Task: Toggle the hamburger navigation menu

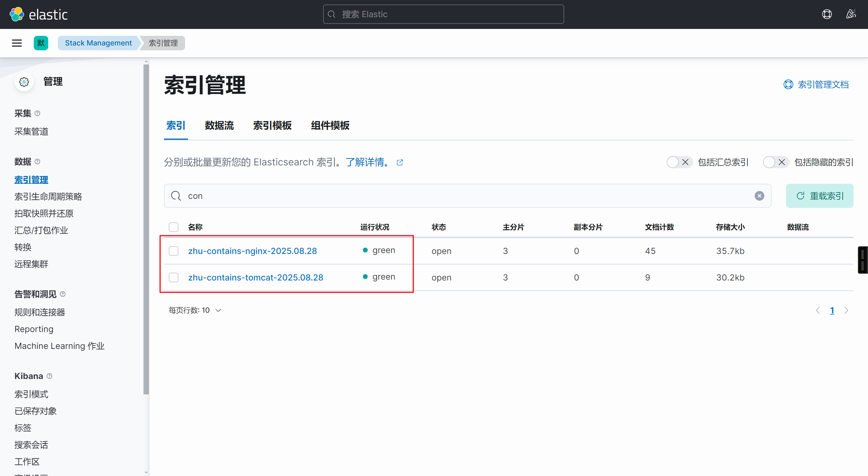Action: 17,43
